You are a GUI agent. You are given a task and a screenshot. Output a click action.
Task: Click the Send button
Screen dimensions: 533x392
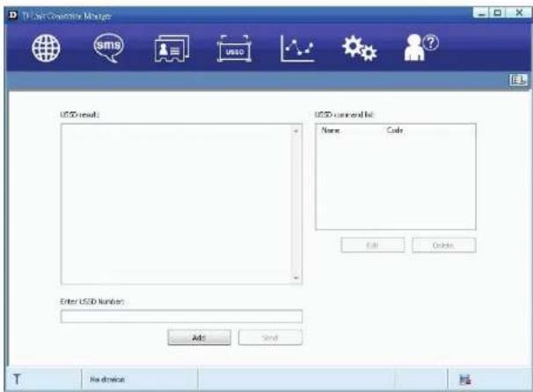tap(270, 338)
